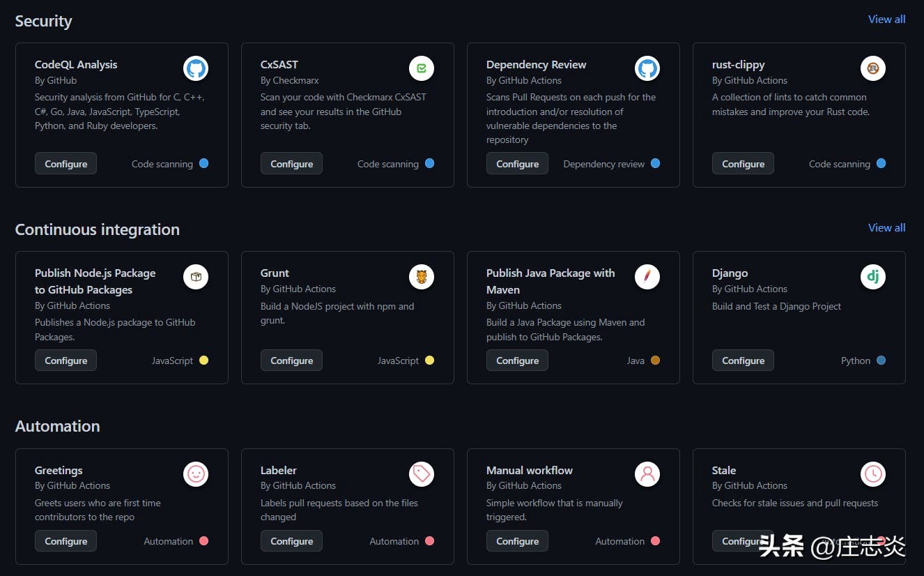Configure the CodeQL Analysis workflow
This screenshot has width=924, height=576.
pyautogui.click(x=66, y=164)
